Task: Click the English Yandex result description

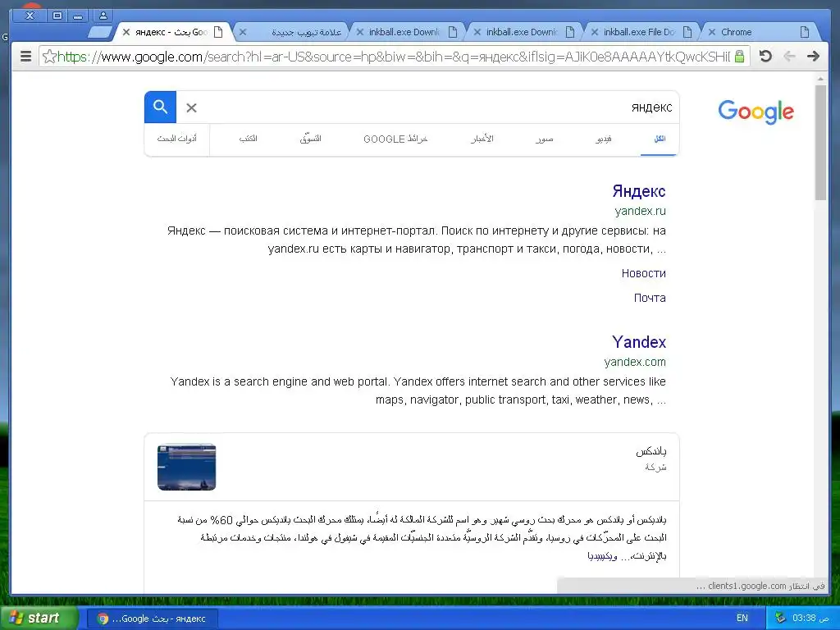Action: [x=418, y=390]
